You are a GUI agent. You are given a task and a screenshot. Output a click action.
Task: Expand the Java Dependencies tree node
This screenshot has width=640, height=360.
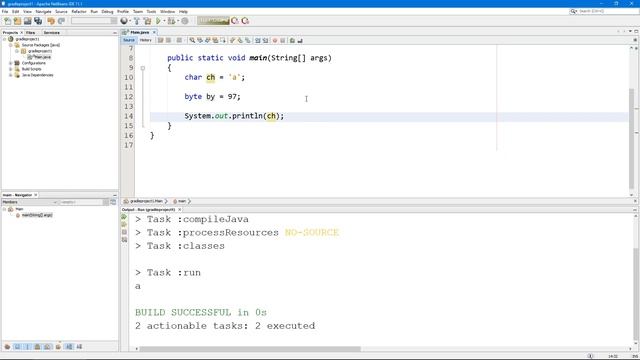(x=11, y=75)
